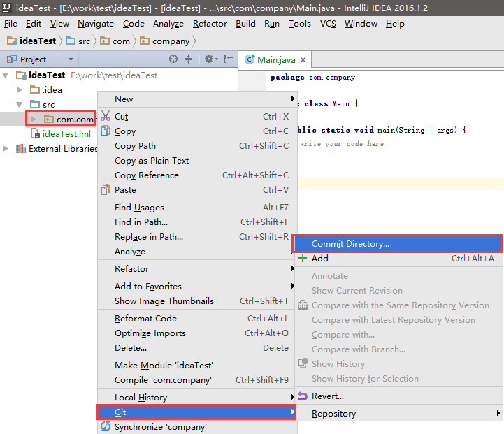The width and height of the screenshot is (504, 434).
Task: Open the VCS menu in the menu bar
Action: 328,24
